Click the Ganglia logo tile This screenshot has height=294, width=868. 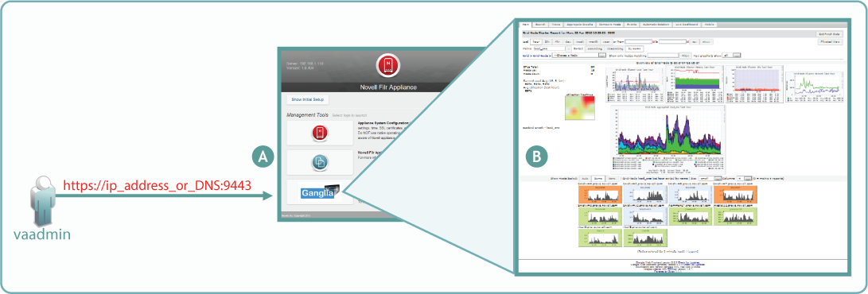(319, 191)
